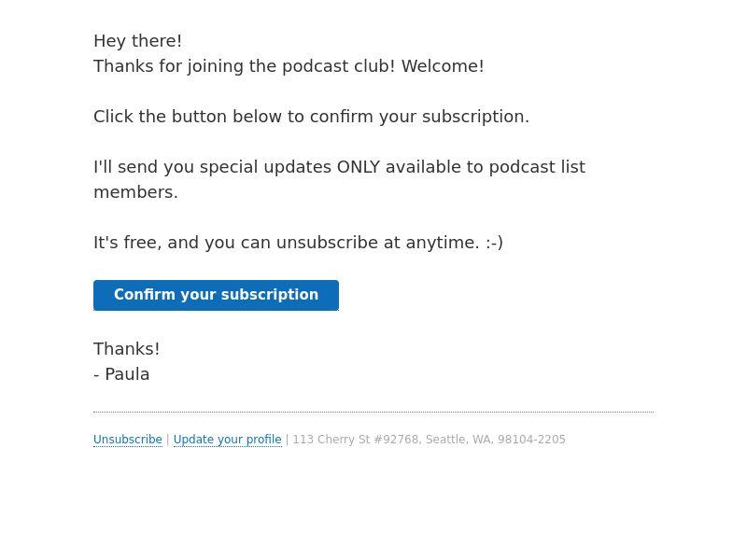The image size is (747, 560).
Task: Follow the Update your profile link
Action: point(227,440)
